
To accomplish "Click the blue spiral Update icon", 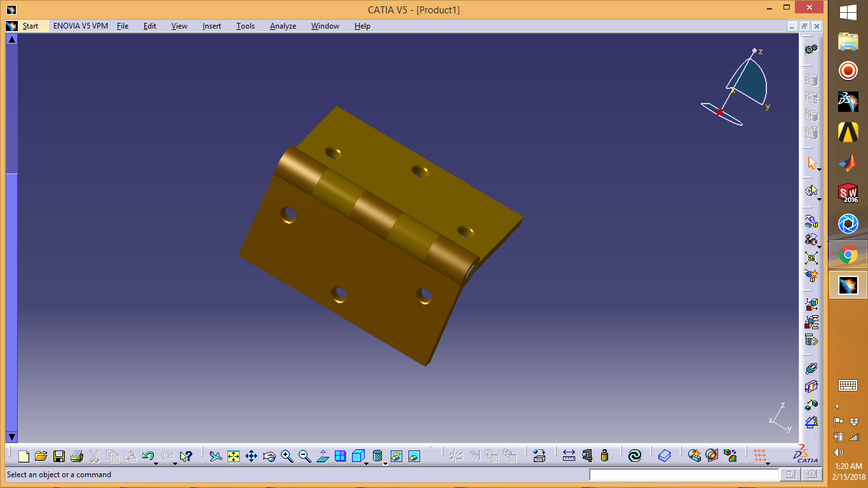I will click(x=634, y=456).
